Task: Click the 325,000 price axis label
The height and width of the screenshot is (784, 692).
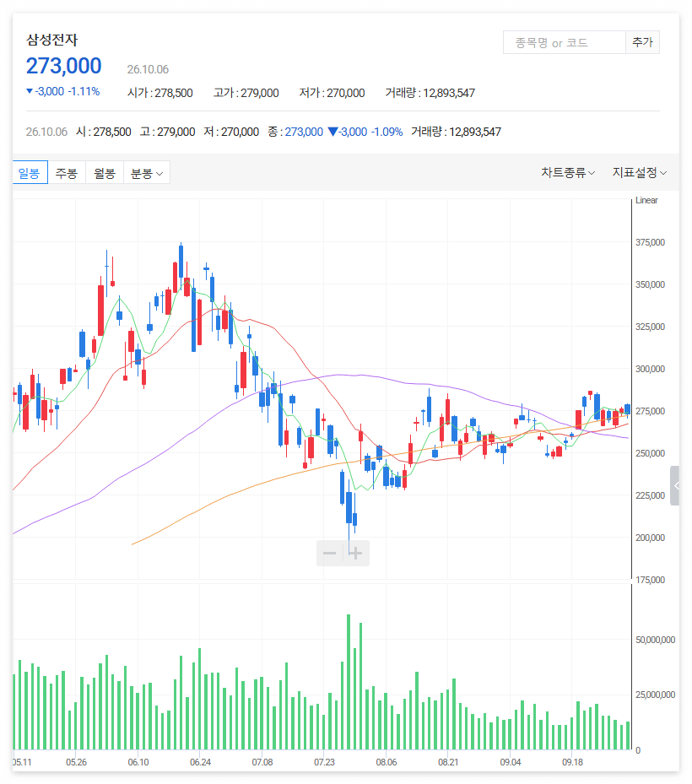Action: click(650, 327)
